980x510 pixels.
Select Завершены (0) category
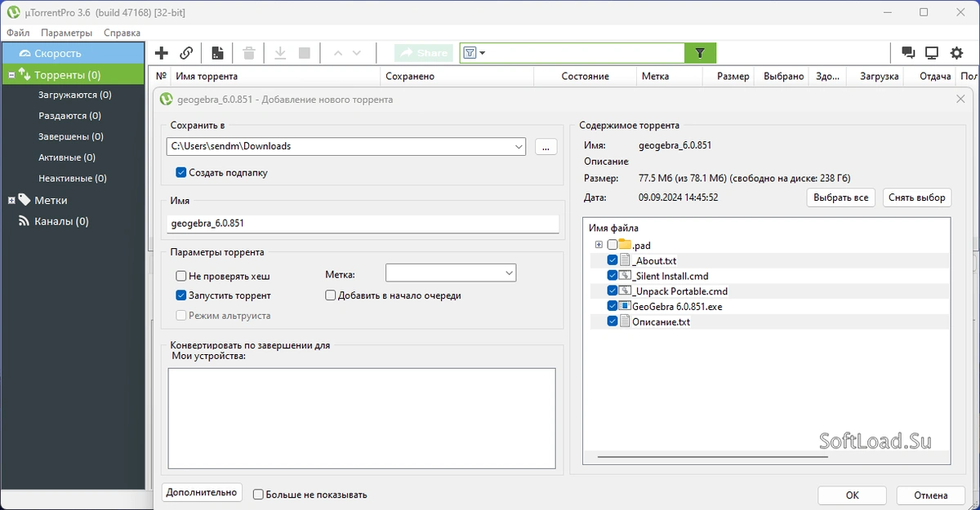coord(70,136)
